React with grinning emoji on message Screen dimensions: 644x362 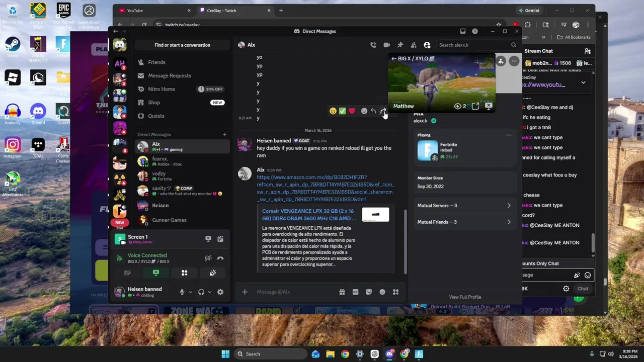(333, 111)
